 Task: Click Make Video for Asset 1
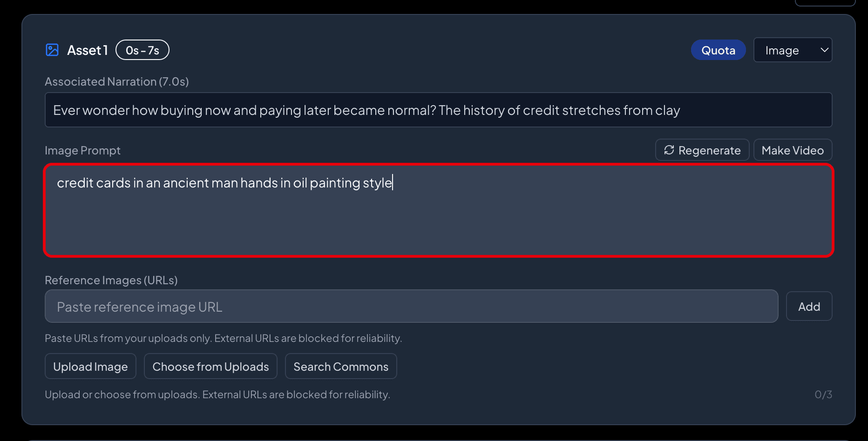(x=793, y=150)
